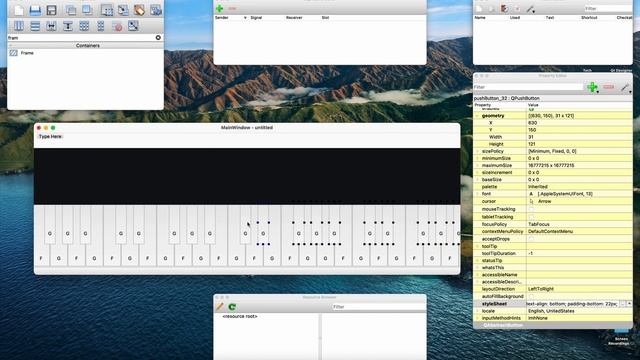Click the black display area in MainWindow
Viewport: 640px width, 360px height.
coord(247,176)
